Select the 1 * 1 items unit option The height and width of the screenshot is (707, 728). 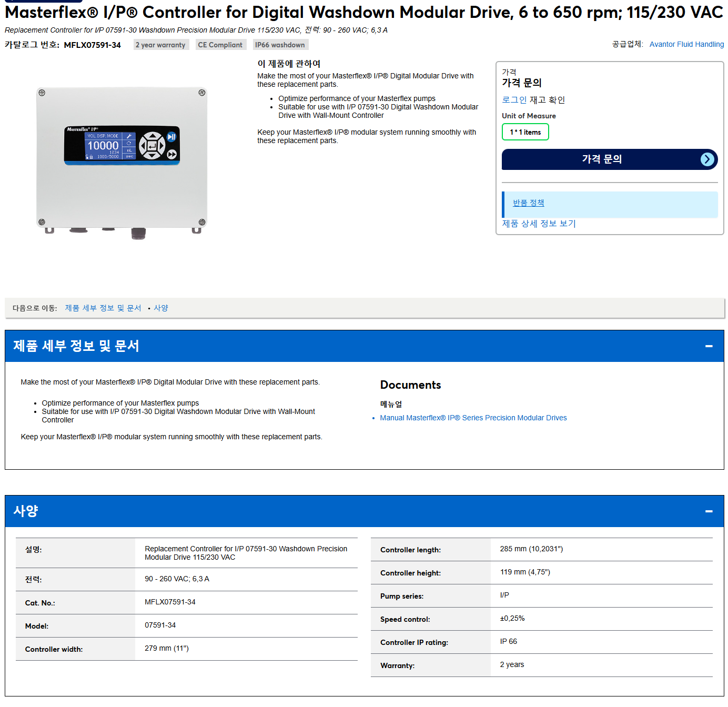(x=525, y=132)
